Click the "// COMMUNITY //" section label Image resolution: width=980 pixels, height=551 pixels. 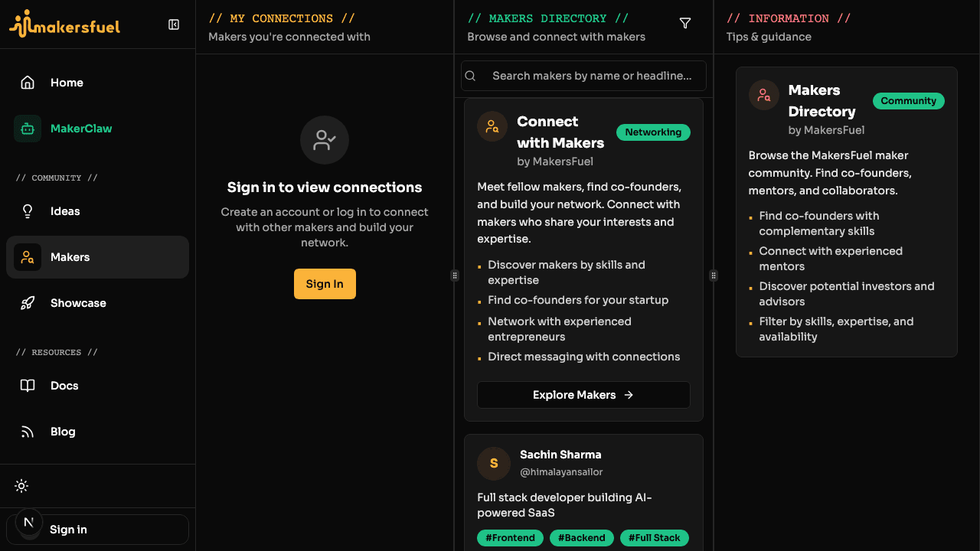[x=57, y=178]
